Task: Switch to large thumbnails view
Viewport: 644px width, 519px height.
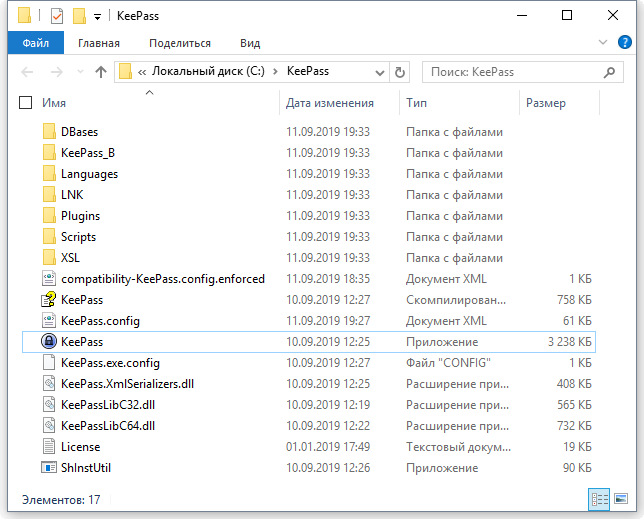Action: [x=621, y=498]
